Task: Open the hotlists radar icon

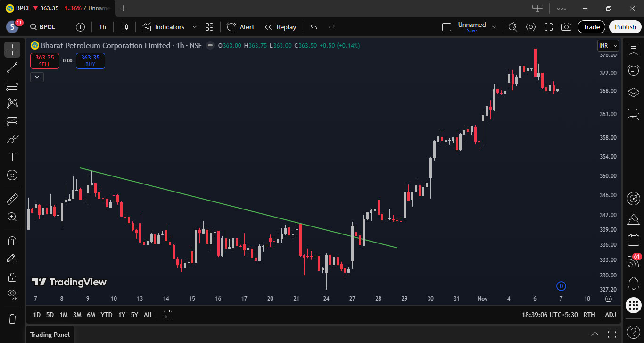Action: click(x=634, y=199)
